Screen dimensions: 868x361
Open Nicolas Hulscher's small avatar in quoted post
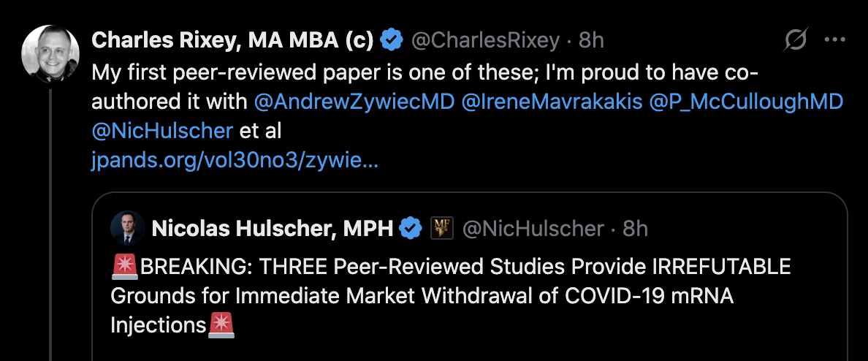(126, 229)
